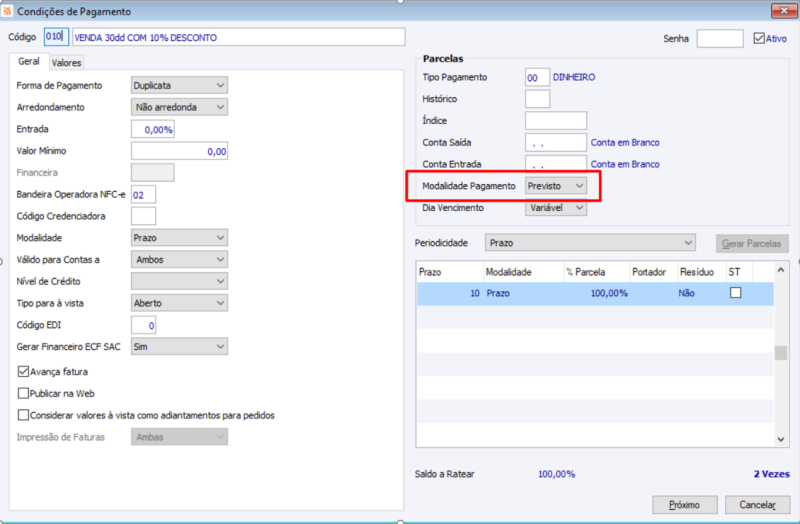Toggle the Avança fatura checkbox
This screenshot has width=800, height=524.
(23, 371)
